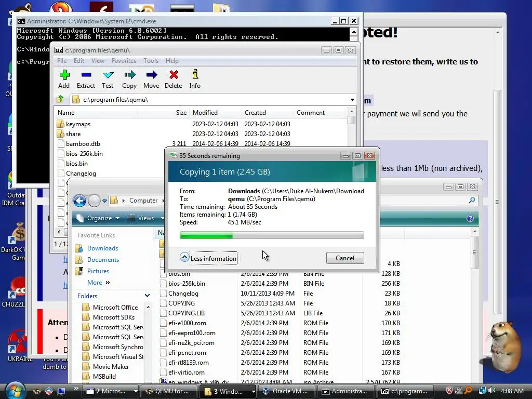Viewport: 532px width, 399px height.
Task: Open the Windows Start orb
Action: click(x=14, y=391)
